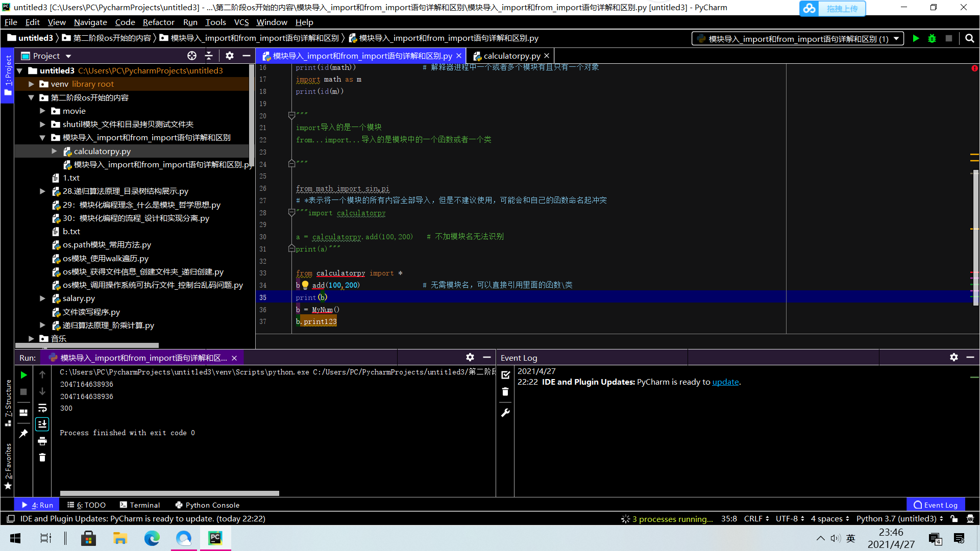Expand calculatorpy.py tree node
Image resolution: width=980 pixels, height=551 pixels.
click(x=54, y=151)
